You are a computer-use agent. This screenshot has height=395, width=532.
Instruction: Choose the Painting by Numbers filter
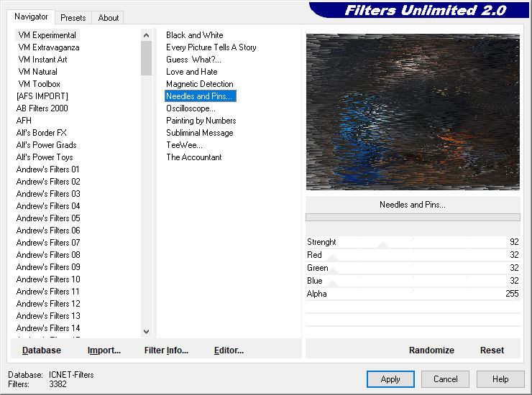pyautogui.click(x=201, y=121)
